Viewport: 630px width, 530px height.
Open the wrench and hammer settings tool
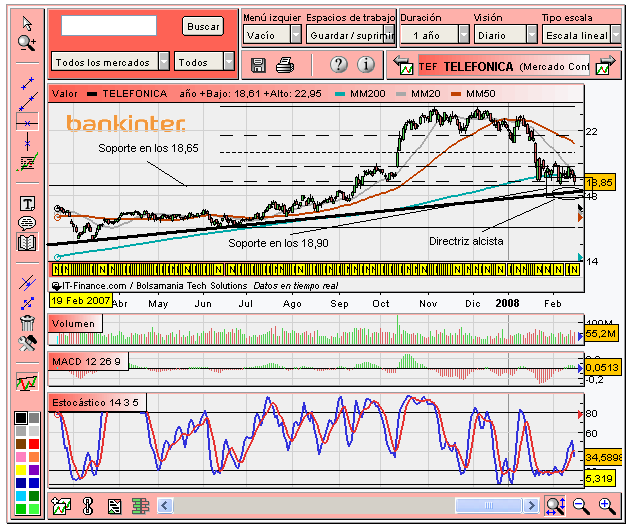click(27, 343)
